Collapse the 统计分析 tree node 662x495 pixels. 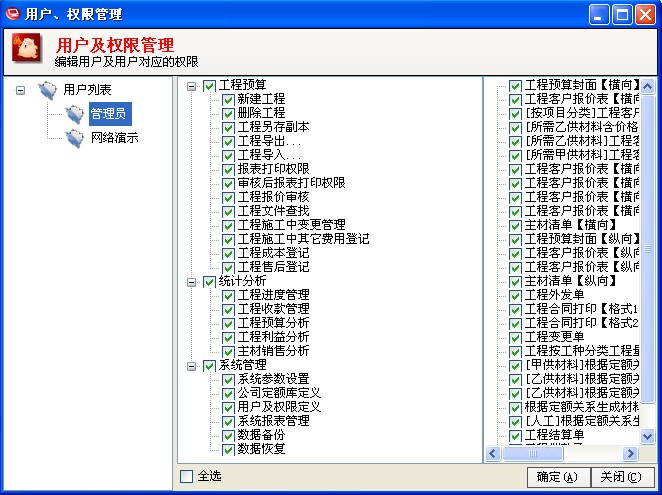(x=191, y=282)
